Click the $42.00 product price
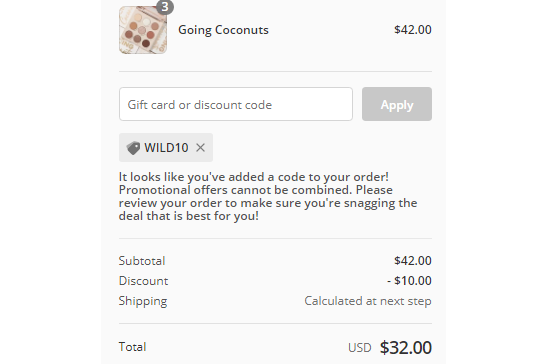This screenshot has height=364, width=550. pyautogui.click(x=413, y=30)
